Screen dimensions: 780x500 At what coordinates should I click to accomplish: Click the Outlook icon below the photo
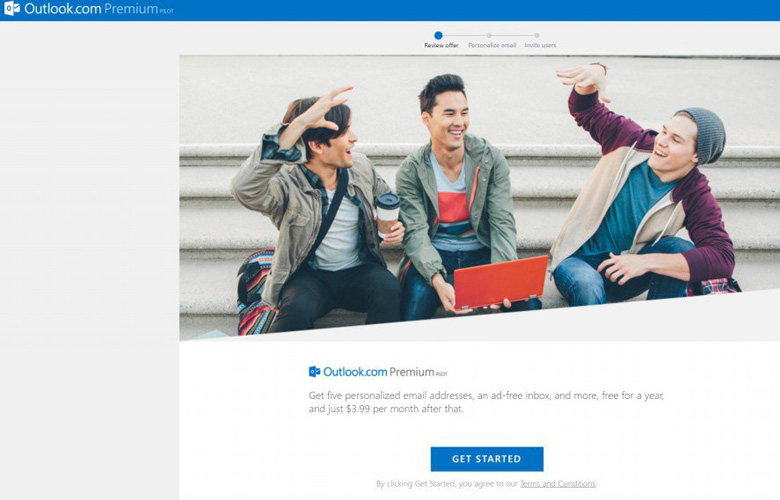(314, 371)
